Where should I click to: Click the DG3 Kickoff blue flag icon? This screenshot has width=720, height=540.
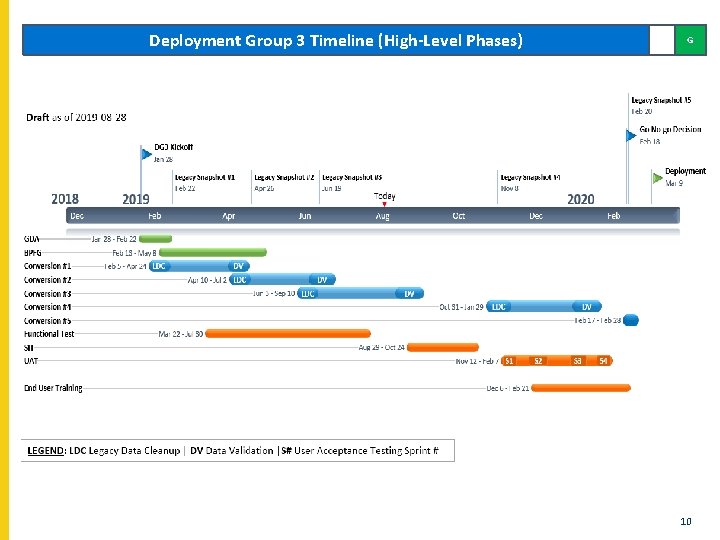(x=146, y=154)
